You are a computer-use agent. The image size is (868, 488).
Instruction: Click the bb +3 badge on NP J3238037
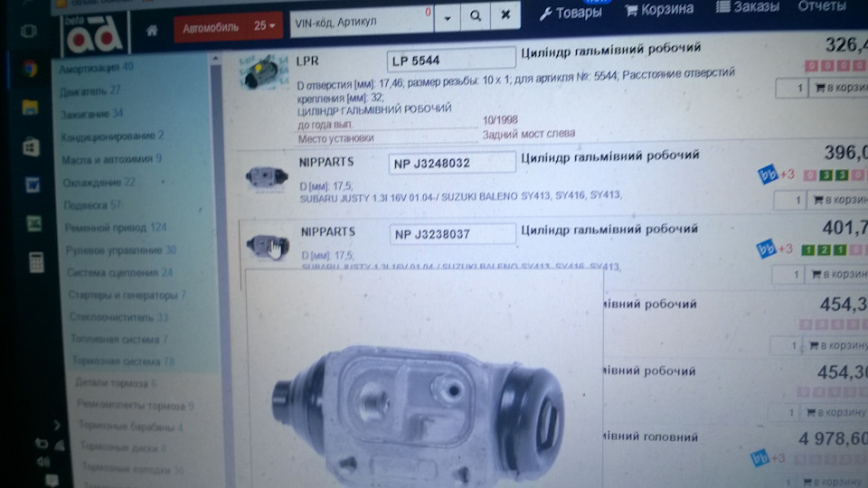click(x=775, y=249)
